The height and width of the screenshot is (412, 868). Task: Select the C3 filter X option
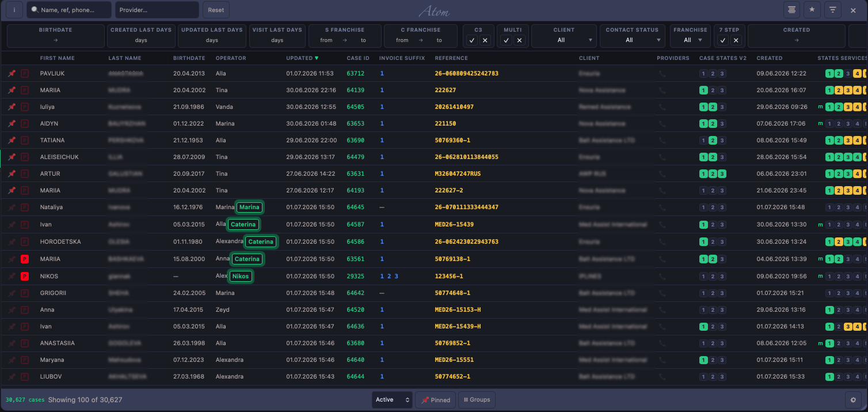coord(485,40)
